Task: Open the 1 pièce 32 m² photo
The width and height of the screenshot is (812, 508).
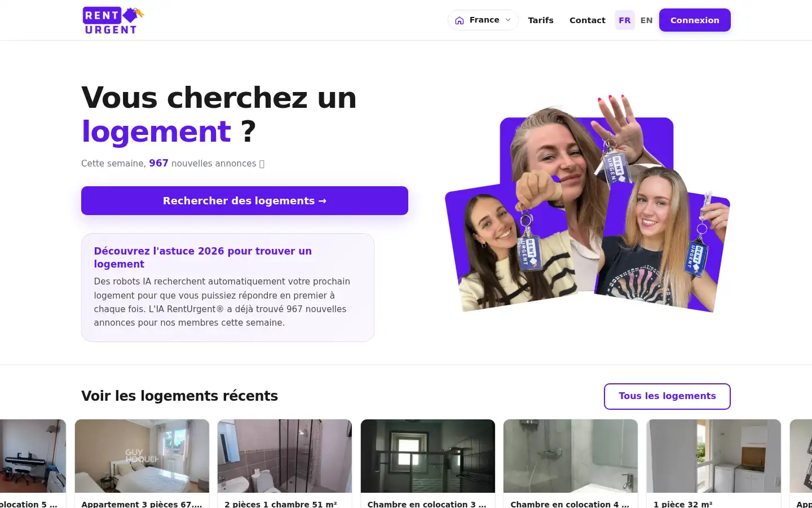Action: point(714,456)
